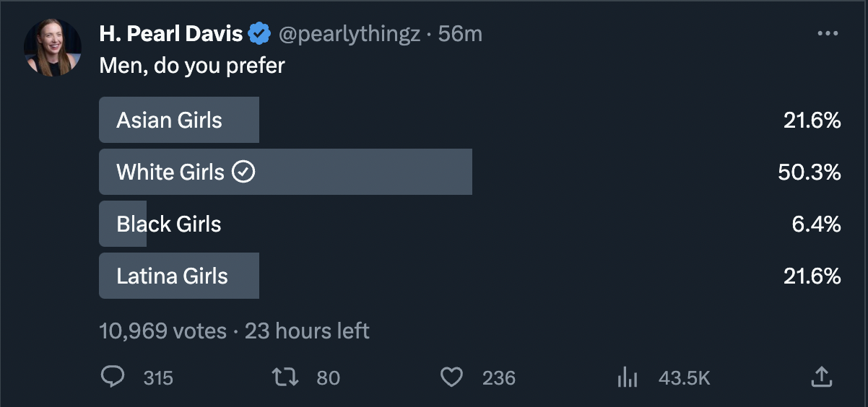Image resolution: width=868 pixels, height=407 pixels.
Task: Click the checkmark icon beside White Girls
Action: [x=243, y=172]
